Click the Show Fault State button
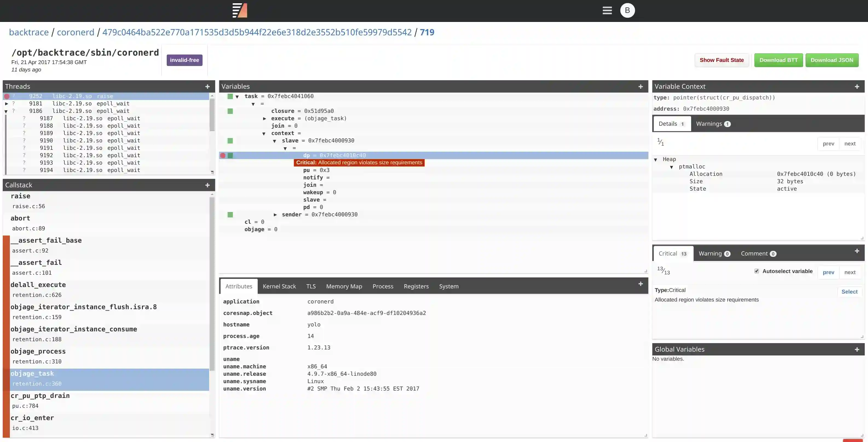Viewport: 868px width, 442px height. pyautogui.click(x=722, y=60)
